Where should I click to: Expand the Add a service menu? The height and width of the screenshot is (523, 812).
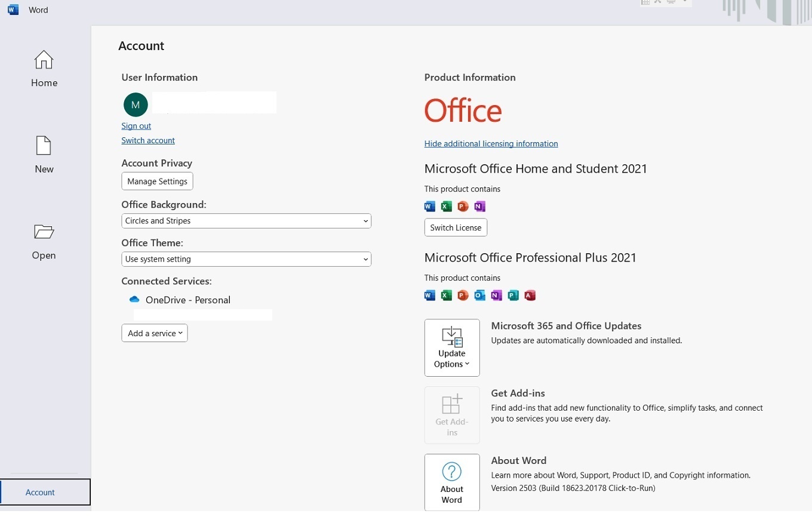tap(155, 333)
